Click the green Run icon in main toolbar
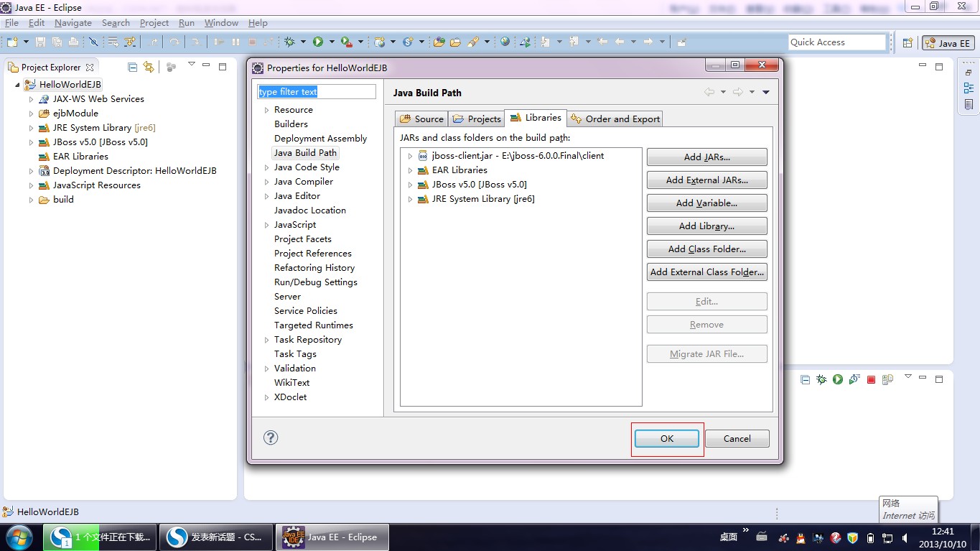The height and width of the screenshot is (551, 980). click(318, 42)
